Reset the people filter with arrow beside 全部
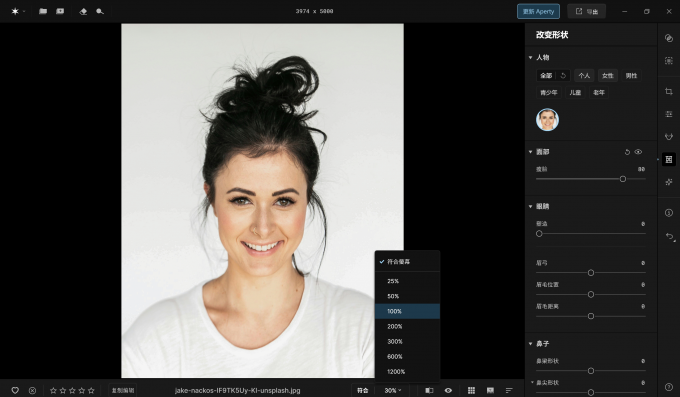680x397 pixels. point(563,75)
